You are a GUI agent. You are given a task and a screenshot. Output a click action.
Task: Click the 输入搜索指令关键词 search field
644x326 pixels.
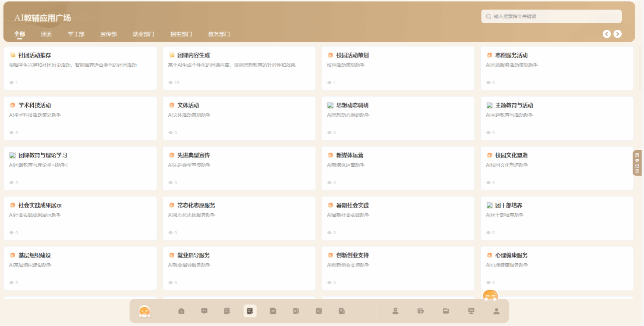point(554,16)
